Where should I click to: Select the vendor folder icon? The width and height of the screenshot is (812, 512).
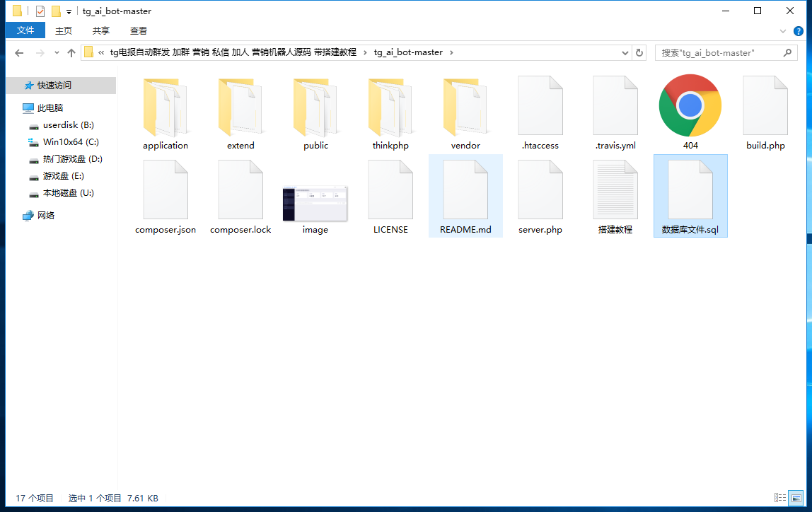tap(465, 107)
